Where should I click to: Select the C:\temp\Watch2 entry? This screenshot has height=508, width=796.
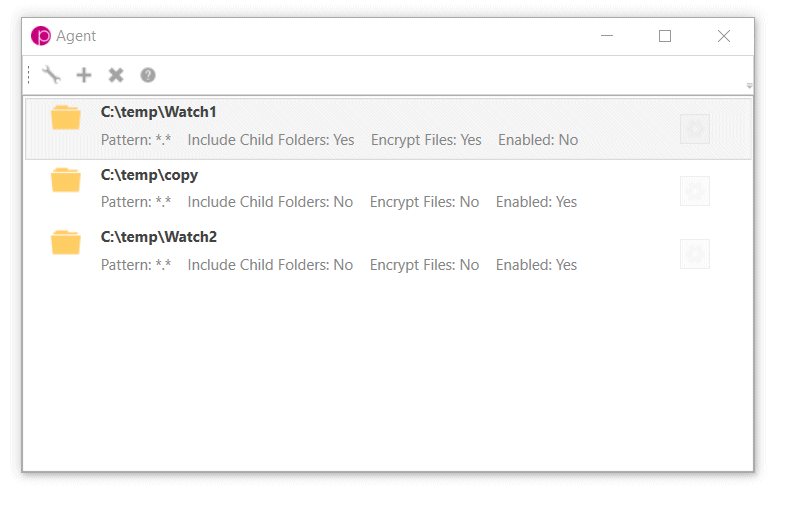388,253
